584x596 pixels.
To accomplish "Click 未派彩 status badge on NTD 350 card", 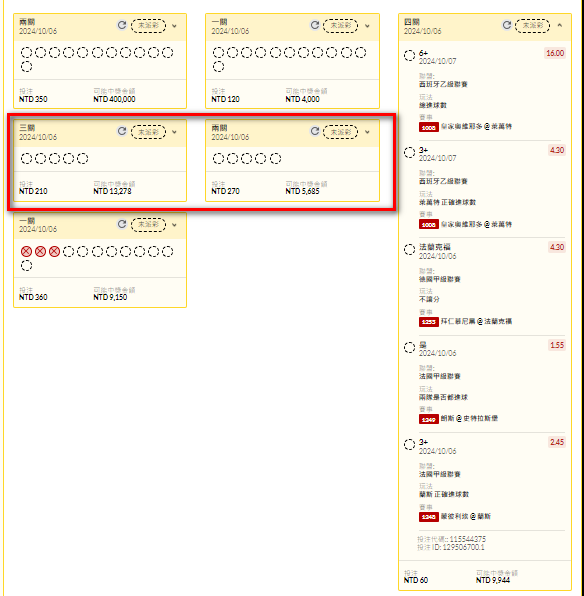I will (x=148, y=25).
